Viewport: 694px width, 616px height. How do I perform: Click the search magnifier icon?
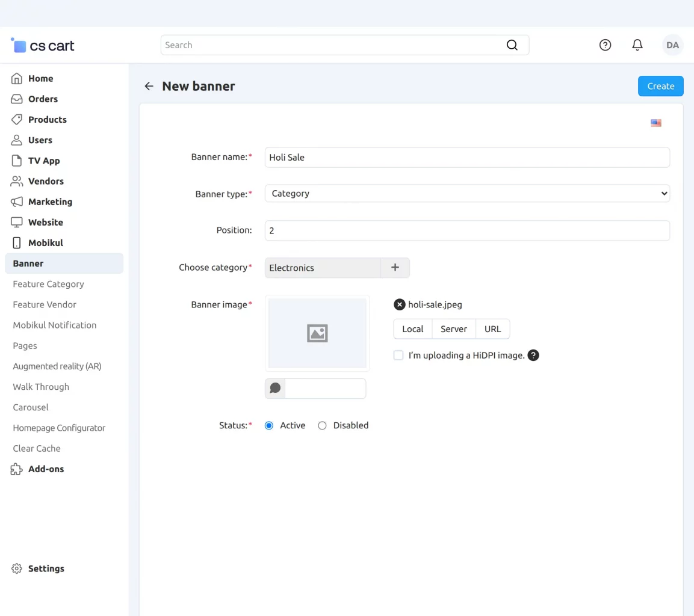(x=512, y=45)
